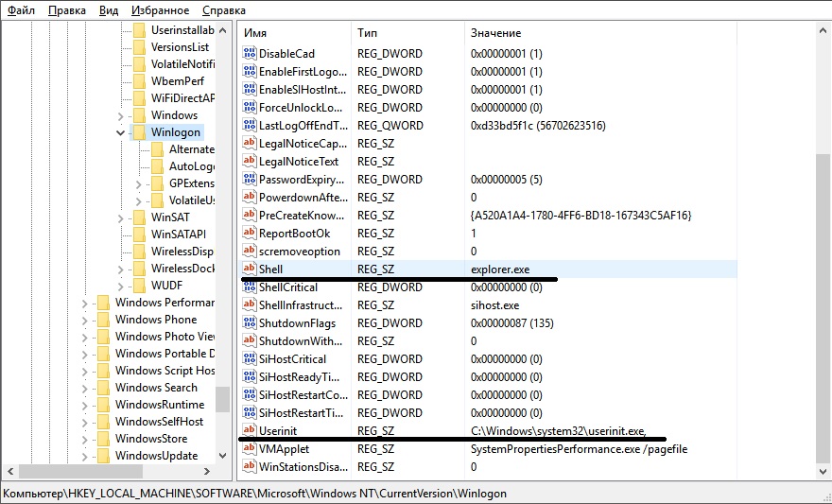Select the WindowsStore tree key
This screenshot has height=504, width=832.
point(151,438)
